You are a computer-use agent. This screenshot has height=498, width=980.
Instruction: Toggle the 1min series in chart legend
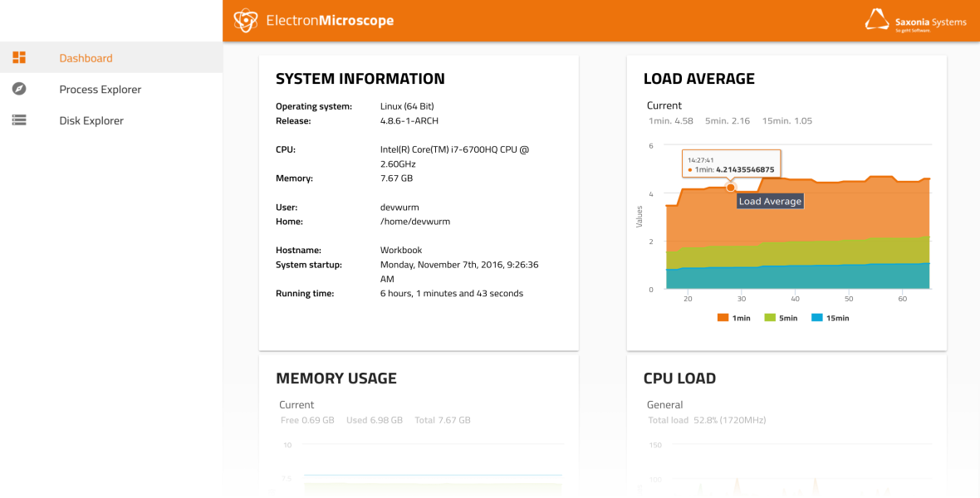741,319
